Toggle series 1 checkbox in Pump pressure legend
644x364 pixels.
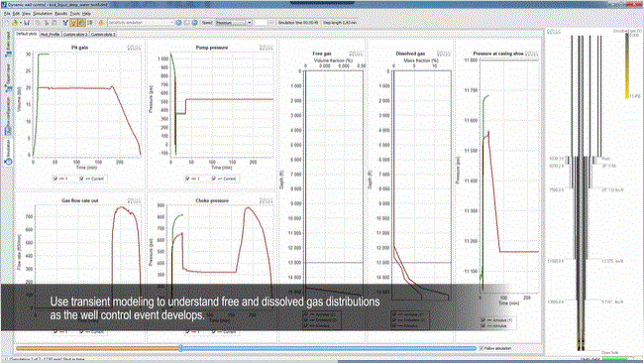(x=187, y=179)
